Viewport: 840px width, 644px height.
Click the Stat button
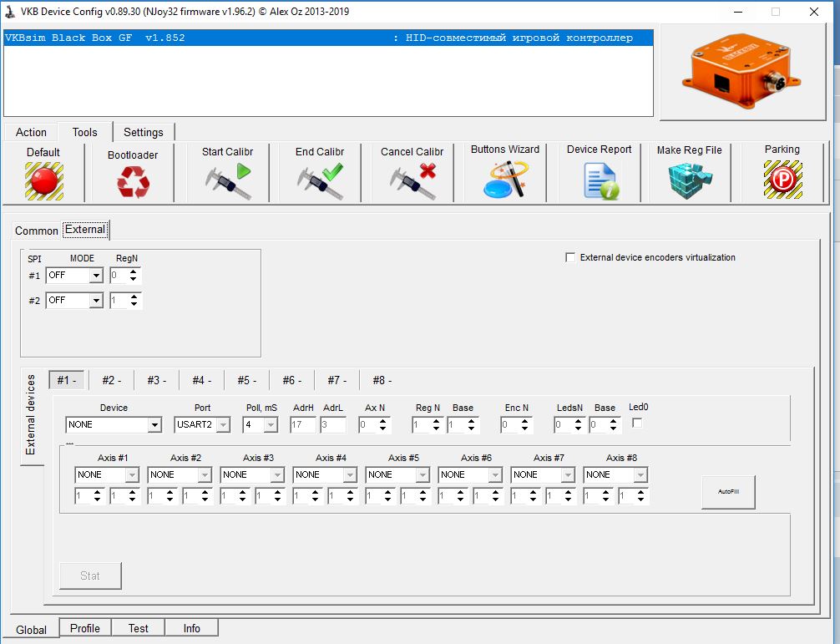(x=90, y=576)
